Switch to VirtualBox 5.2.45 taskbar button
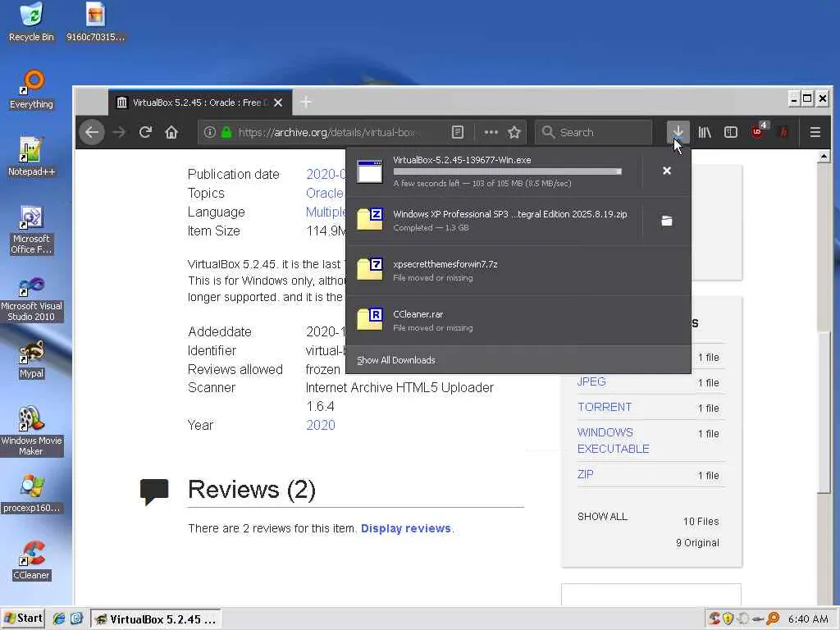 click(x=155, y=619)
